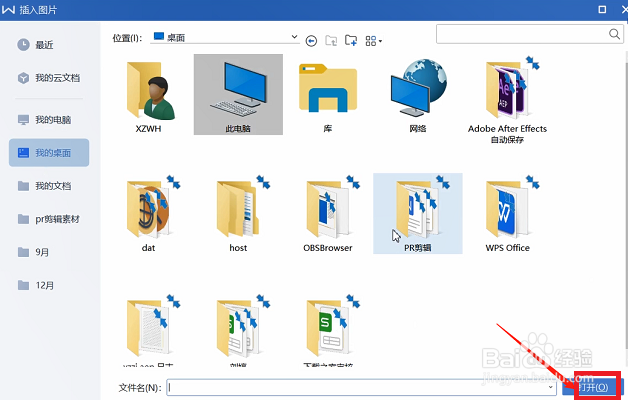
Task: Select Adobe After Effects 自动保存 folder
Action: point(507,100)
